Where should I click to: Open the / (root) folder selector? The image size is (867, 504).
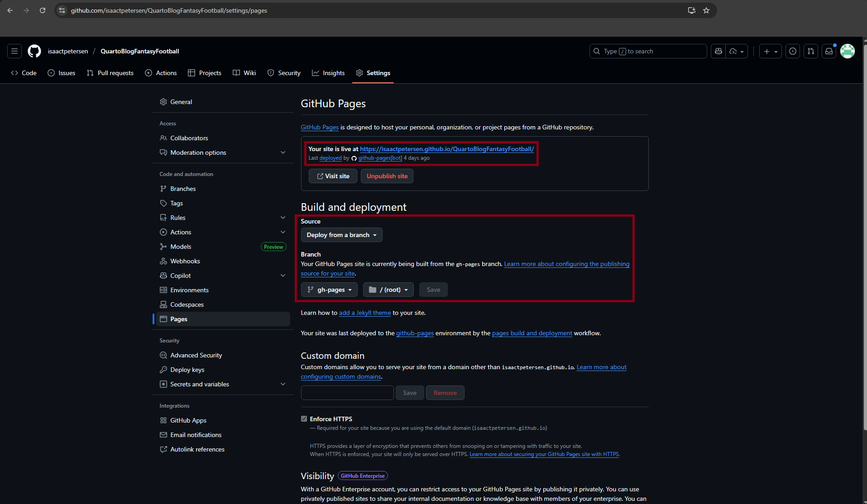point(388,290)
